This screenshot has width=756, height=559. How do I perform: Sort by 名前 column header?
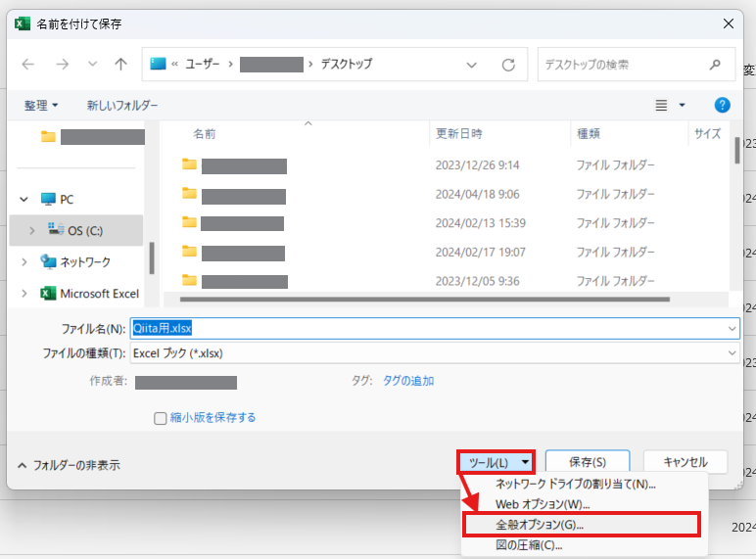(x=205, y=133)
